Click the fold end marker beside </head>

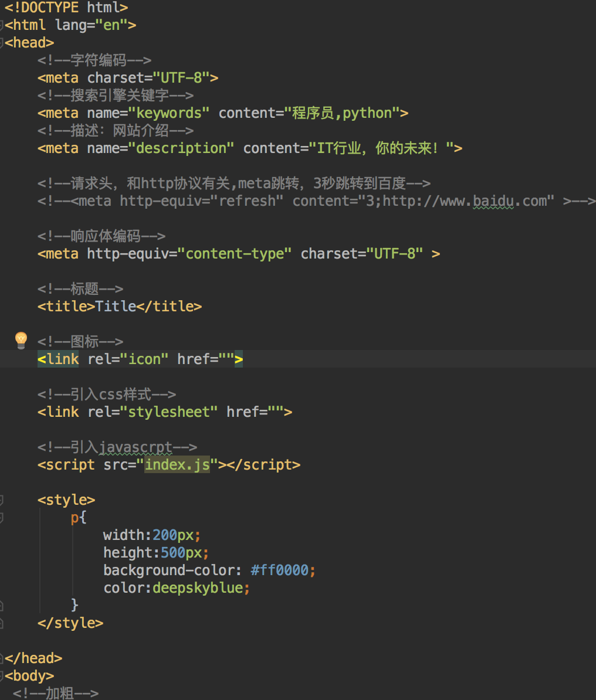1,658
